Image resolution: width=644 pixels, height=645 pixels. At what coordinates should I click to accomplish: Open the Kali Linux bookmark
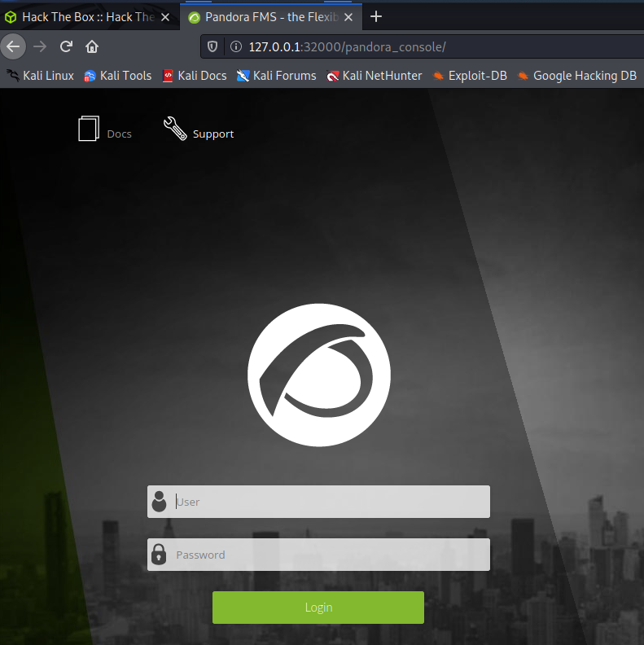[41, 76]
